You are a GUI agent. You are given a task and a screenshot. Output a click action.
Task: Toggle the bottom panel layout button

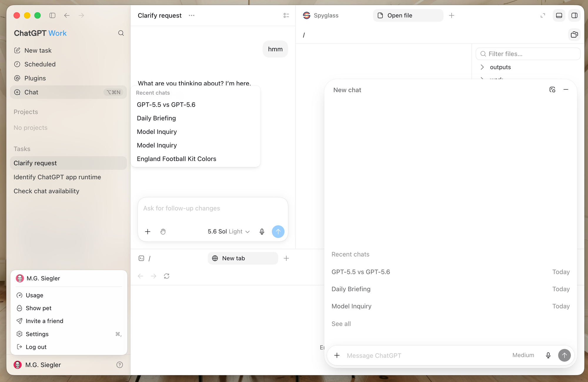click(x=559, y=15)
